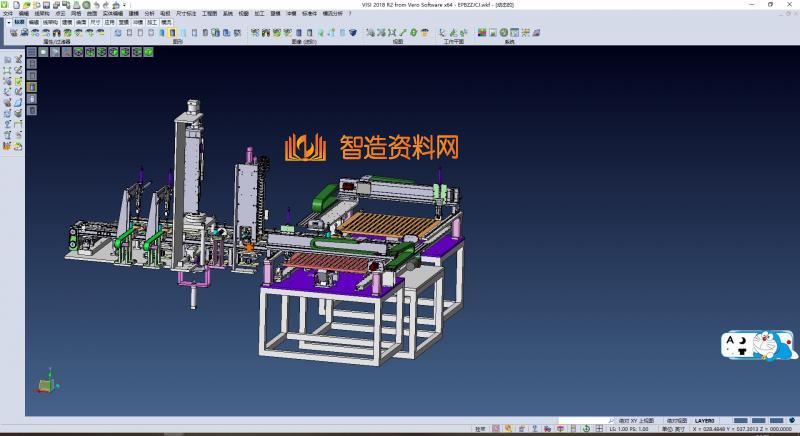Image resolution: width=800 pixels, height=436 pixels.
Task: Click the new file icon in title bar
Action: tap(15, 5)
